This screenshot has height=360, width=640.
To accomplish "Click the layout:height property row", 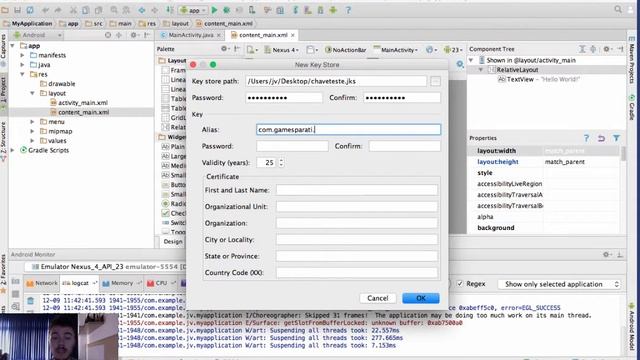I will click(x=544, y=162).
